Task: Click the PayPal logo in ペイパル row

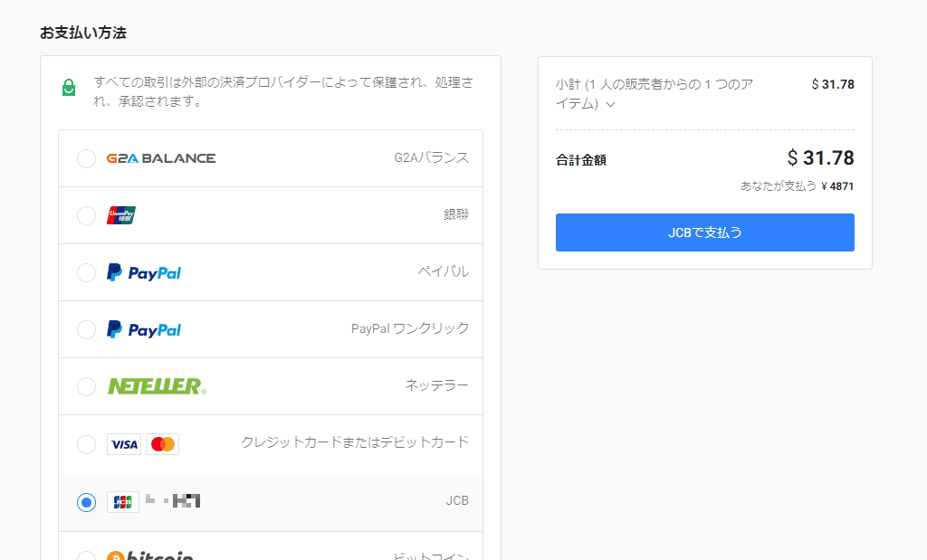Action: click(x=144, y=272)
